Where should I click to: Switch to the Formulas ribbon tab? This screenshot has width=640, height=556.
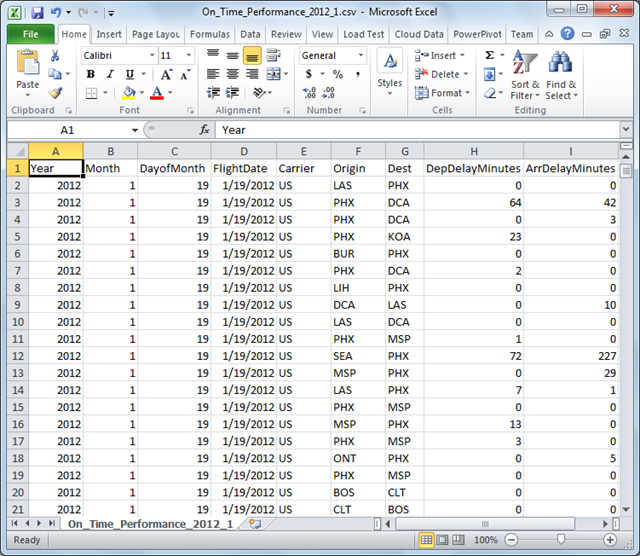(x=210, y=34)
